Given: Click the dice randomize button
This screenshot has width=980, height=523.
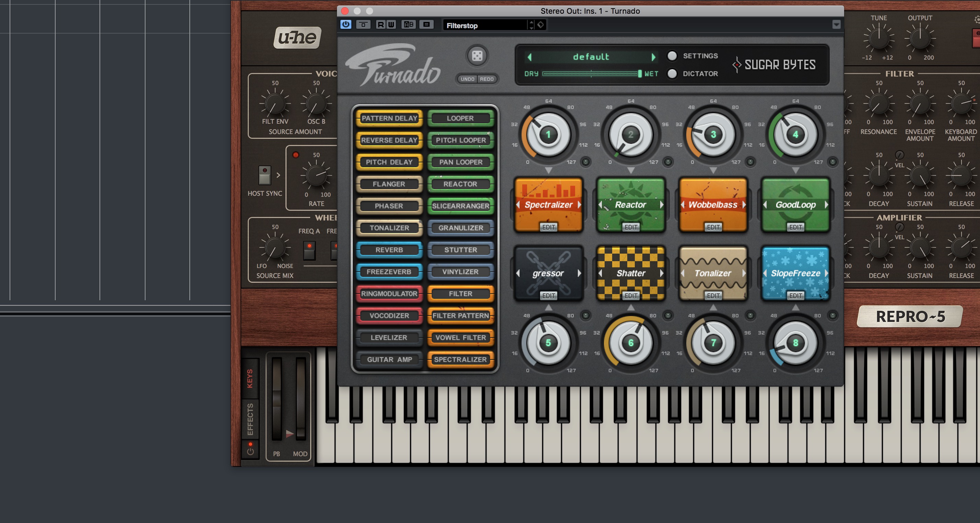Looking at the screenshot, I should click(x=477, y=56).
